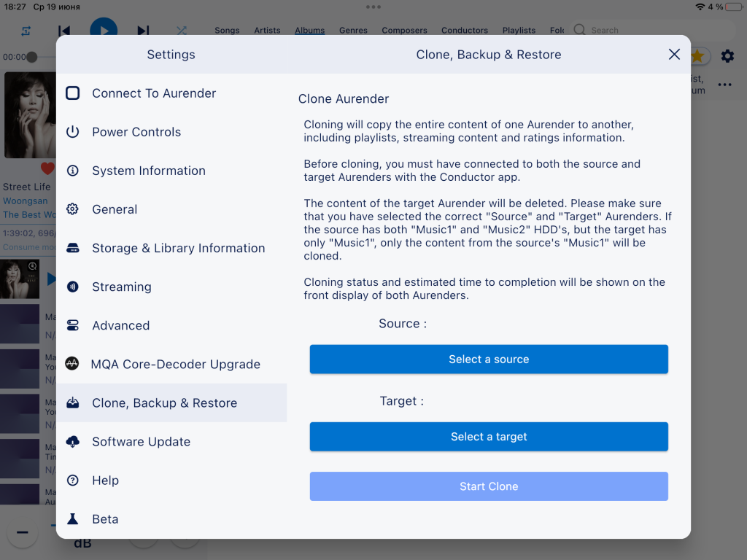Click the star favorites icon
747x560 pixels.
pos(698,56)
